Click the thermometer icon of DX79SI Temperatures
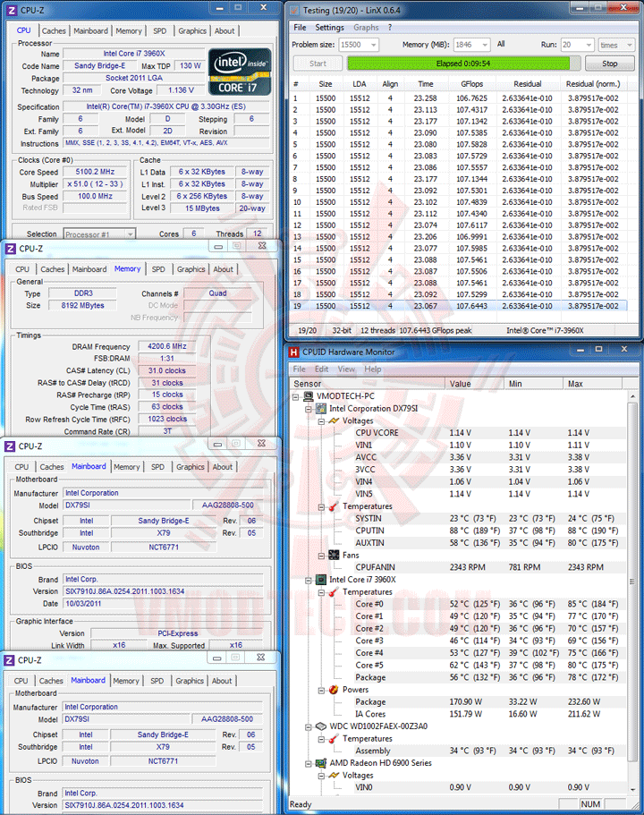Viewport: 644px width, 815px height. (x=334, y=506)
